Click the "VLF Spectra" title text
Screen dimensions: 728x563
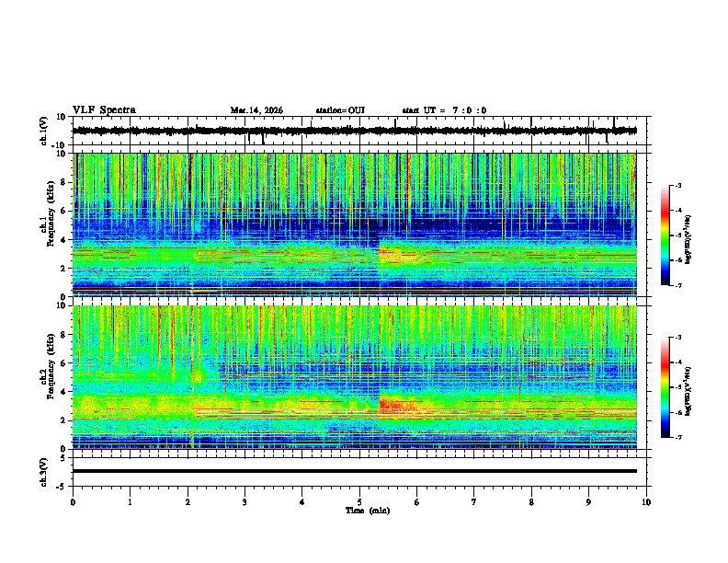click(104, 110)
